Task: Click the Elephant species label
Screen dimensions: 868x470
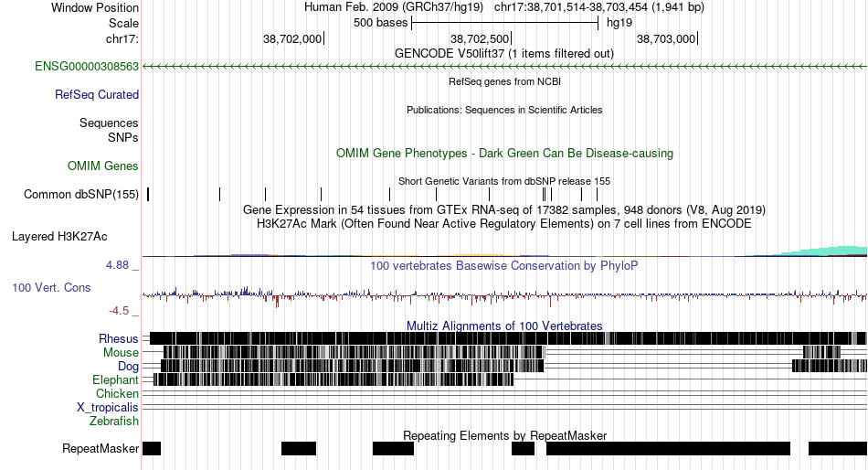Action: 116,380
